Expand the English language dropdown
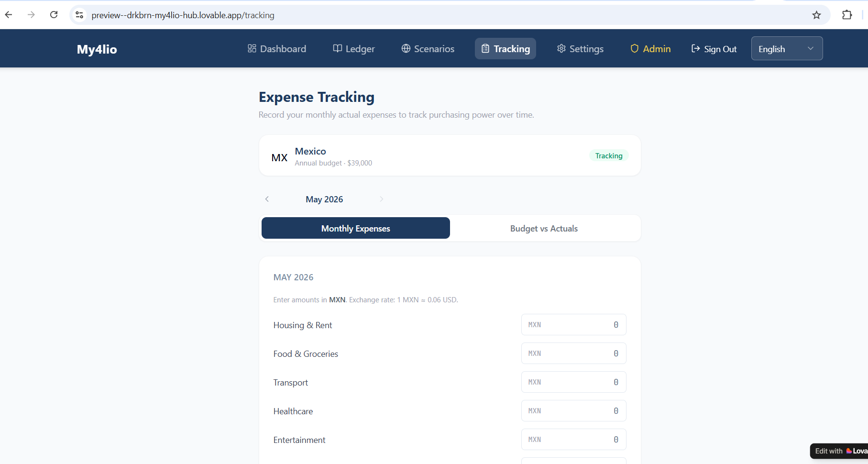This screenshot has height=464, width=868. click(x=787, y=48)
